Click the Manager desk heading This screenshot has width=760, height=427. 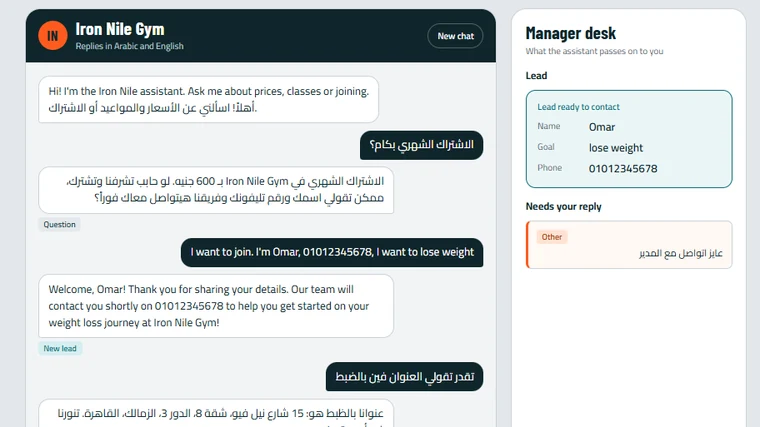[x=570, y=33]
